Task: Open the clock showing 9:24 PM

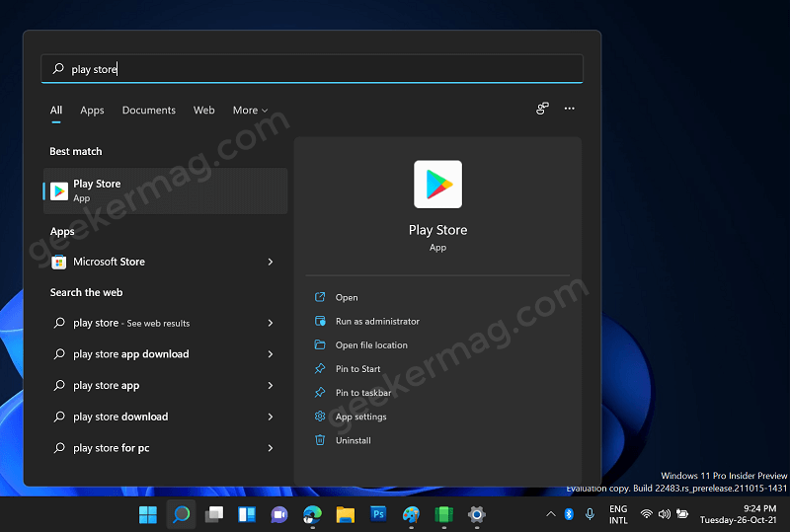Action: [x=738, y=514]
